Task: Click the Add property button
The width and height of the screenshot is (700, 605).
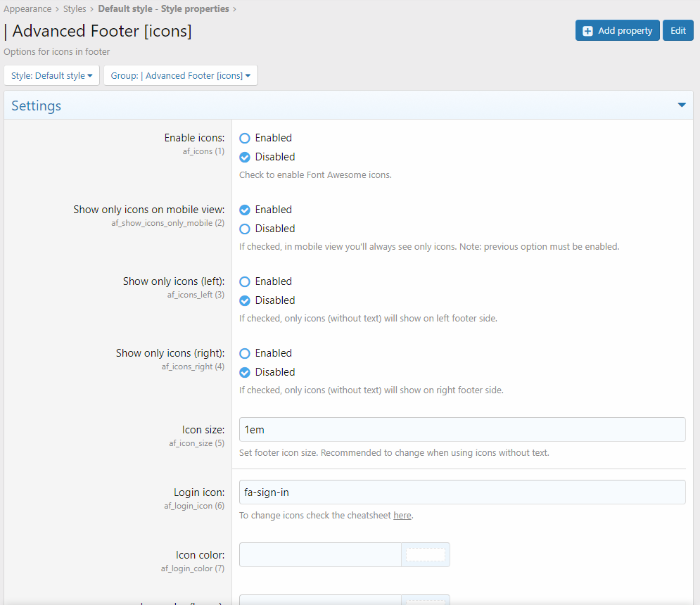Action: tap(617, 30)
